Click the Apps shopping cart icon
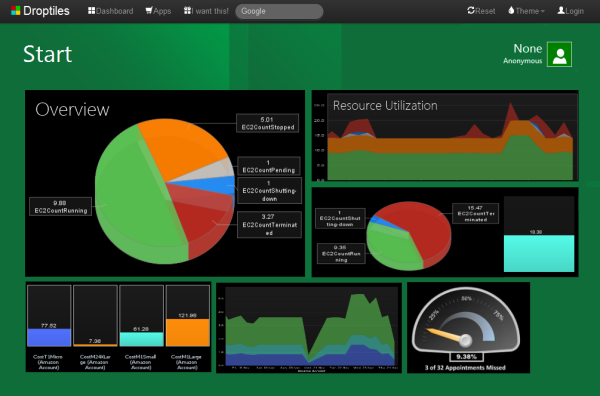Image resolution: width=600 pixels, height=396 pixels. point(149,11)
